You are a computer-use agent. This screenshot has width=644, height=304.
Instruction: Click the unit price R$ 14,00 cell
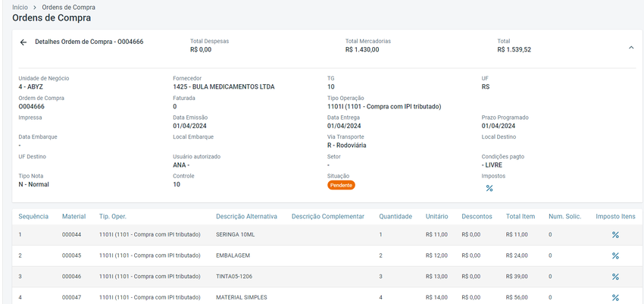click(436, 297)
